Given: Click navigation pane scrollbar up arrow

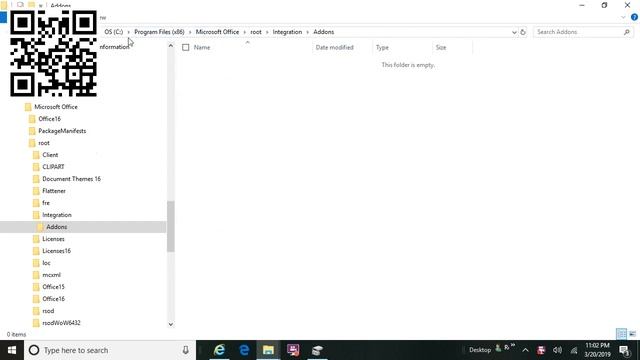Looking at the screenshot, I should 171,46.
